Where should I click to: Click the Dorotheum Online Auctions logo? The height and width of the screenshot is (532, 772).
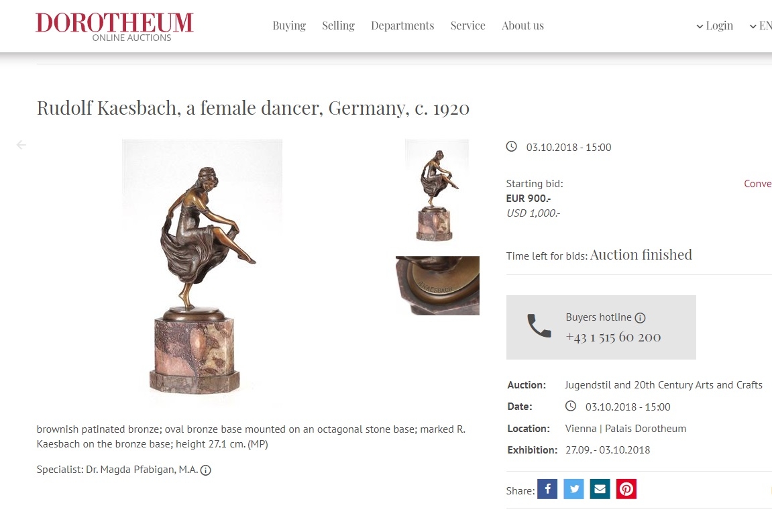coord(114,27)
